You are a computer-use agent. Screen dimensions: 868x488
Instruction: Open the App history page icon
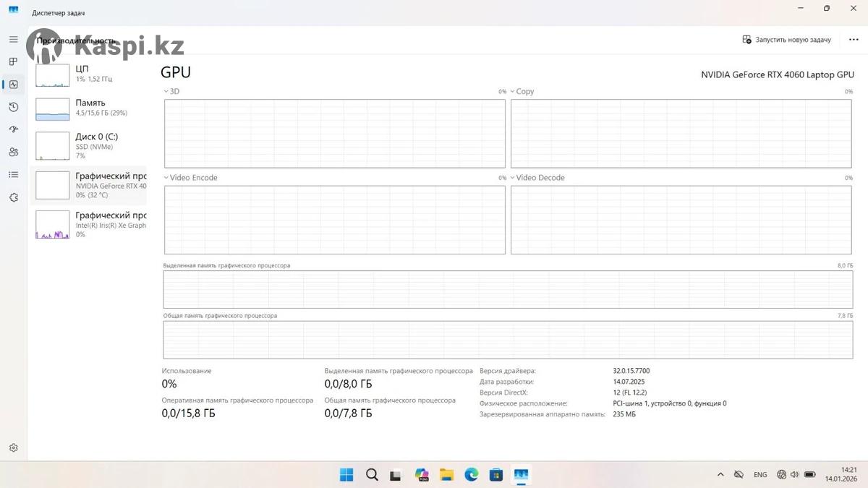click(x=13, y=107)
